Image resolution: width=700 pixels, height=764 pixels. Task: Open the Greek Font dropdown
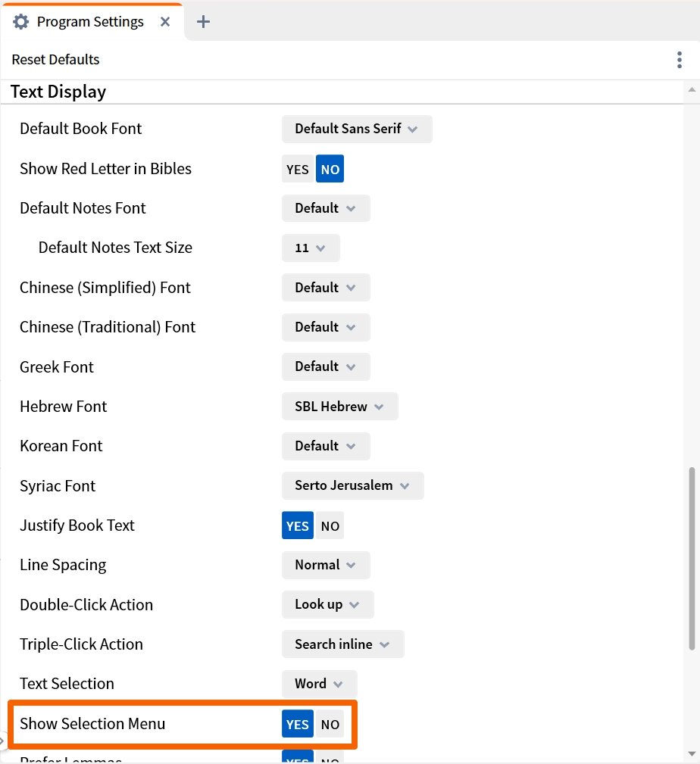tap(326, 366)
